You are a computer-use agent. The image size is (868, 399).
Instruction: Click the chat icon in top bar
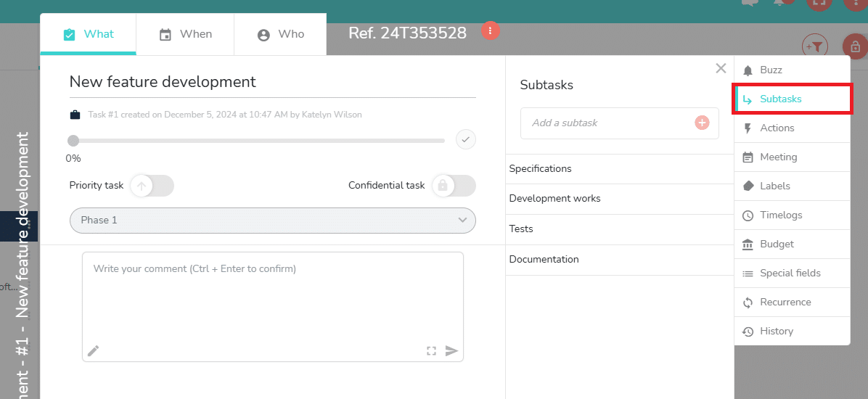(x=750, y=2)
